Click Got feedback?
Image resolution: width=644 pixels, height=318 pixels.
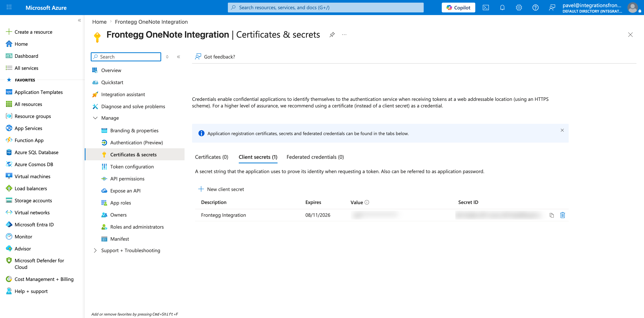(x=215, y=57)
